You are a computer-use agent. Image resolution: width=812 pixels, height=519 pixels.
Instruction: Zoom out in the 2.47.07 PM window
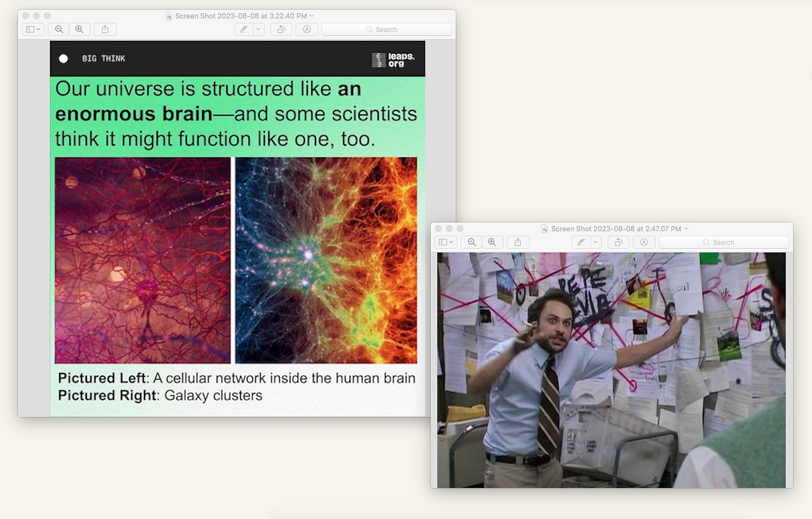click(x=472, y=242)
